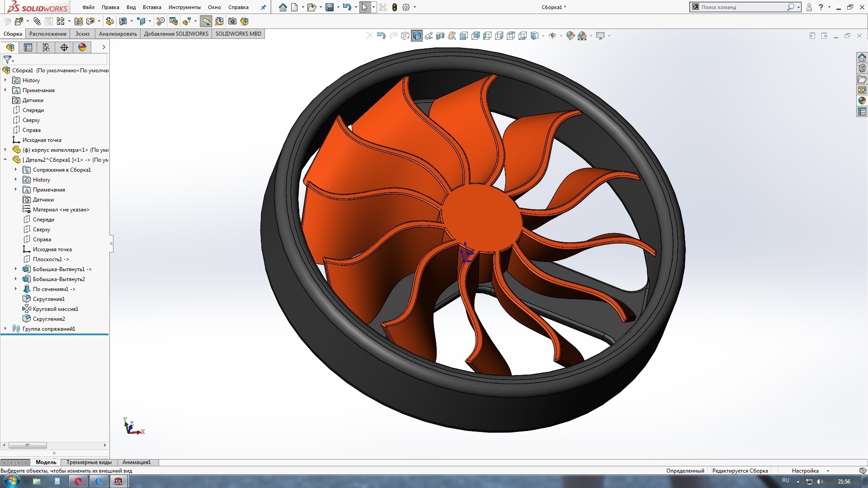Select the Анимация1 bottom tab
Viewport: 868px width, 488px height.
click(137, 462)
